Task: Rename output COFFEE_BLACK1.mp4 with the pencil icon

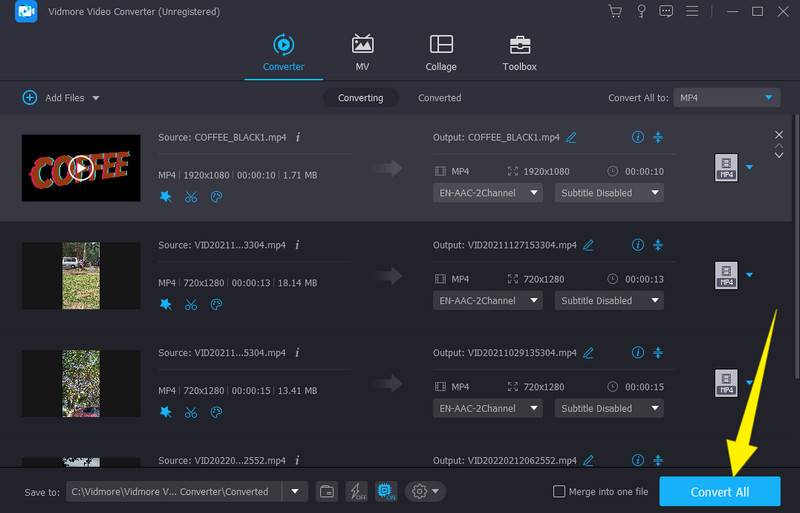Action: point(572,137)
